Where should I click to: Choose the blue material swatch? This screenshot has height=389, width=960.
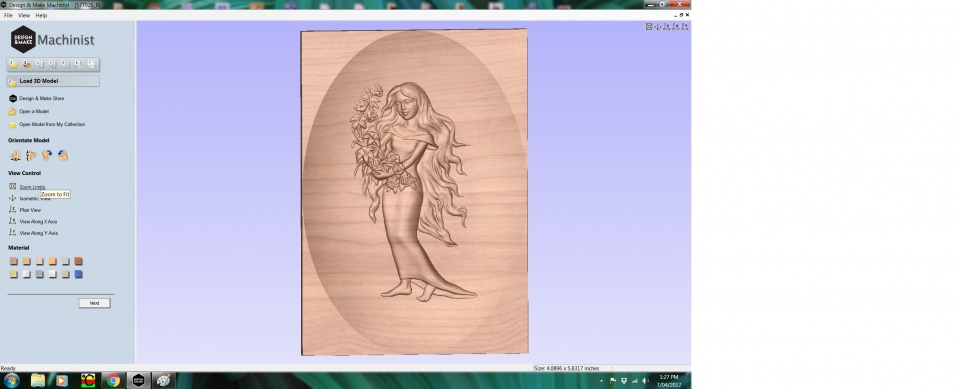[x=78, y=274]
